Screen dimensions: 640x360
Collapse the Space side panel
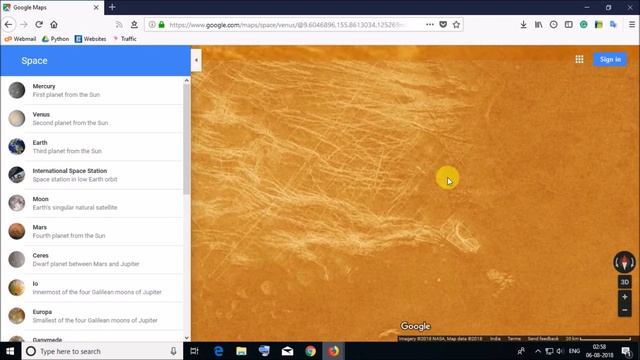tap(196, 60)
